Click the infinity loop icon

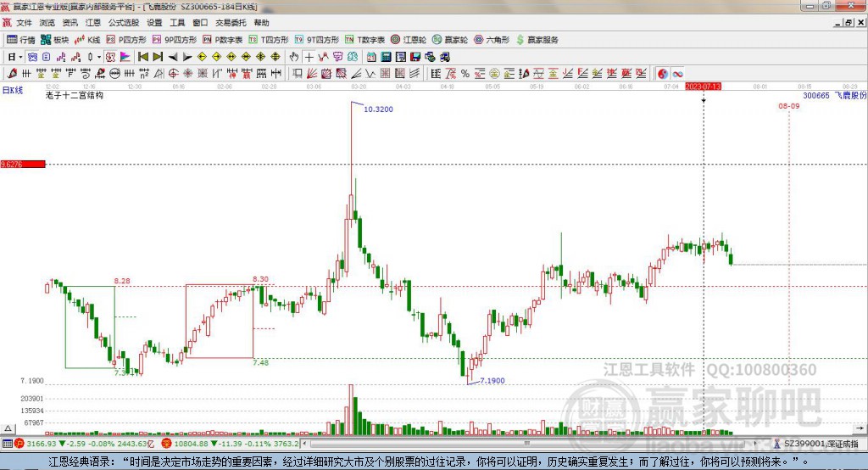[677, 73]
